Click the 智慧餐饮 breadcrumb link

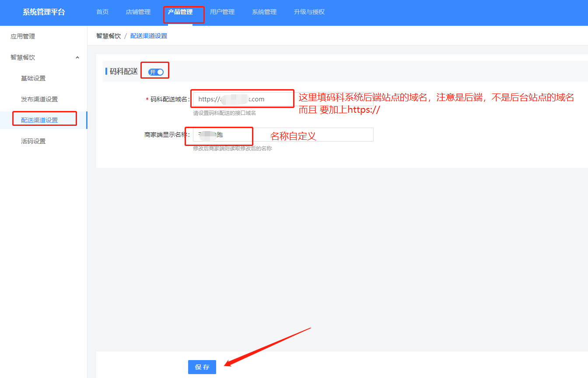pyautogui.click(x=108, y=36)
